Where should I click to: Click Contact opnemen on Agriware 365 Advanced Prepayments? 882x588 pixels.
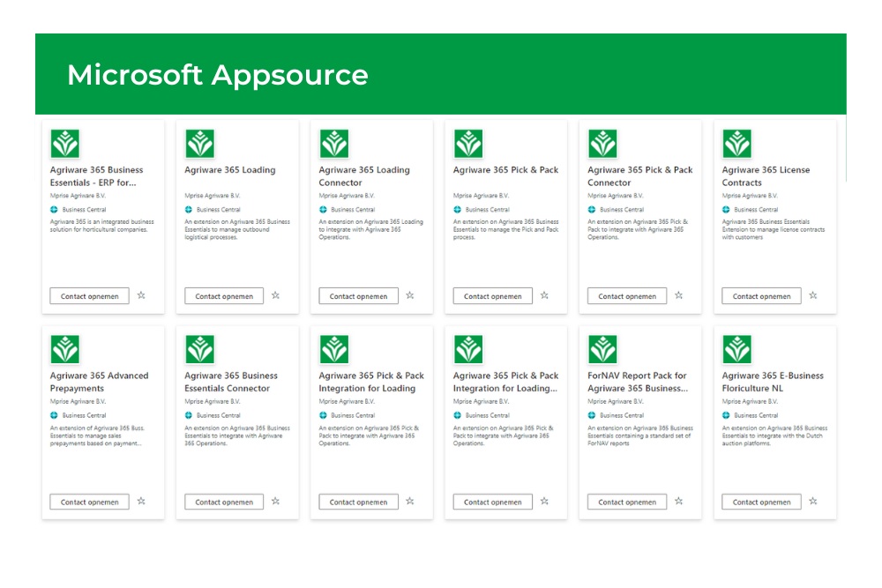(88, 501)
